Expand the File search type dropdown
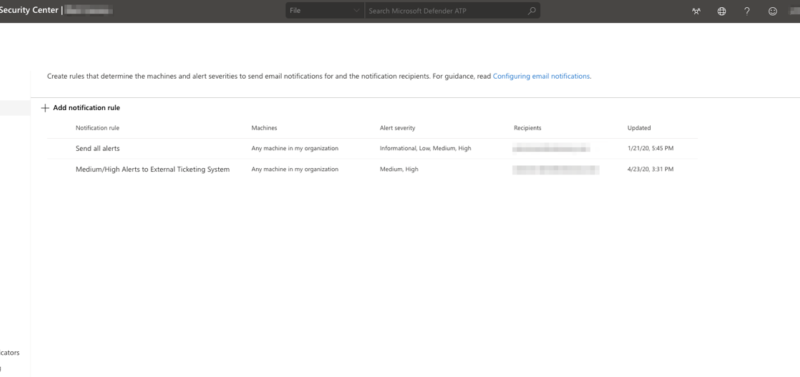Screen dimensions: 800x377 coord(325,11)
